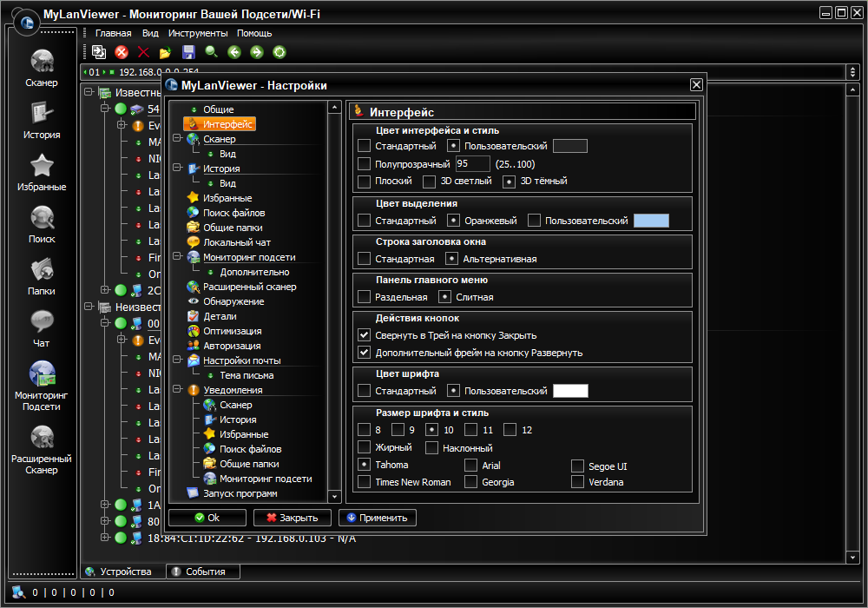Screen dimensions: 868x608
Task: Choose the Segoe UI font
Action: click(577, 466)
